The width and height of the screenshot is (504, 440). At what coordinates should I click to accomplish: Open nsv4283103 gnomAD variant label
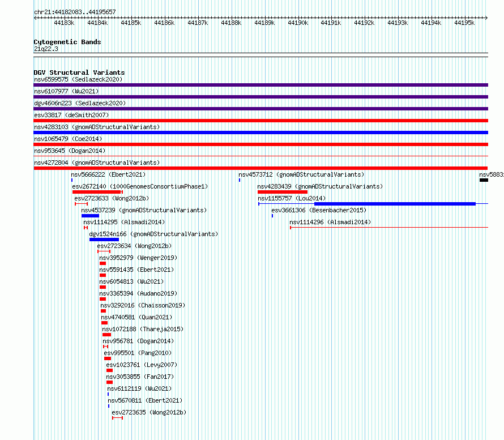(97, 127)
